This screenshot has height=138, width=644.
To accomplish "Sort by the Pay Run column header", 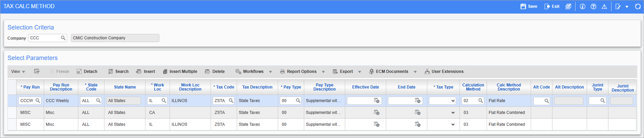I will tap(30, 87).
